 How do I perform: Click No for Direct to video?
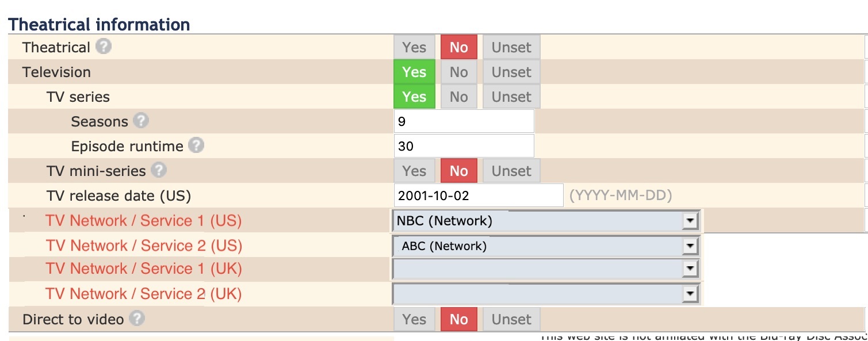[458, 319]
